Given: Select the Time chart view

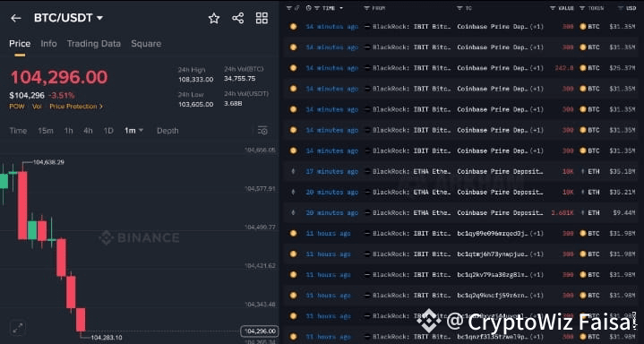Looking at the screenshot, I should (18, 131).
